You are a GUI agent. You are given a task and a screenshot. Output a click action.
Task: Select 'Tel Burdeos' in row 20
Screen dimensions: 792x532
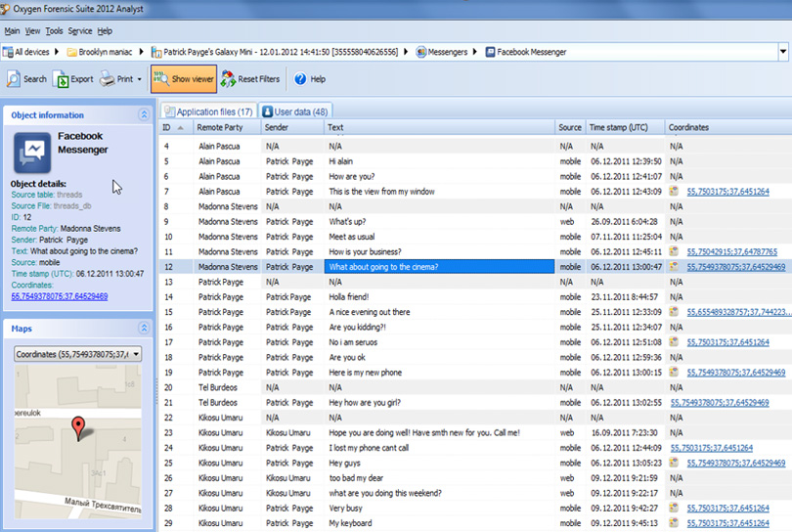click(218, 387)
